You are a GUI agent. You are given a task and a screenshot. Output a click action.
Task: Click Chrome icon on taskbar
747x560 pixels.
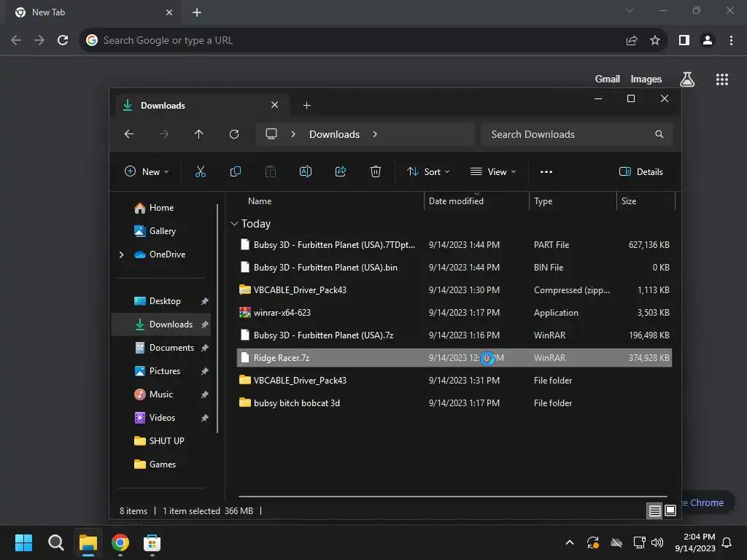pos(120,542)
